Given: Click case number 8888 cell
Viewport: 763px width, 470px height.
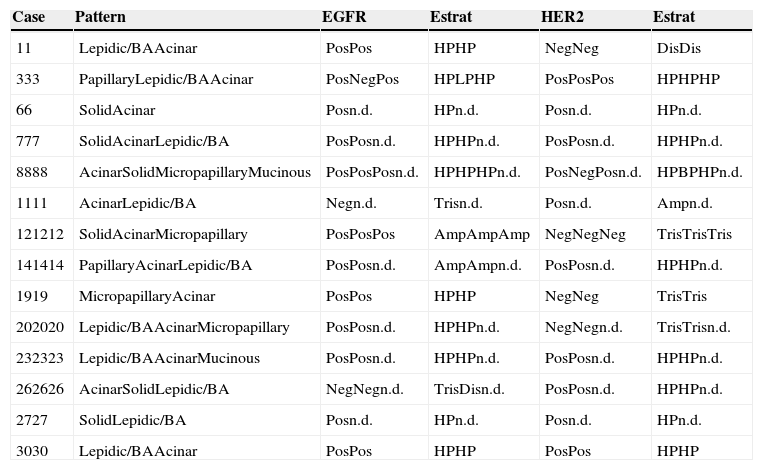Looking at the screenshot, I should (x=31, y=173).
